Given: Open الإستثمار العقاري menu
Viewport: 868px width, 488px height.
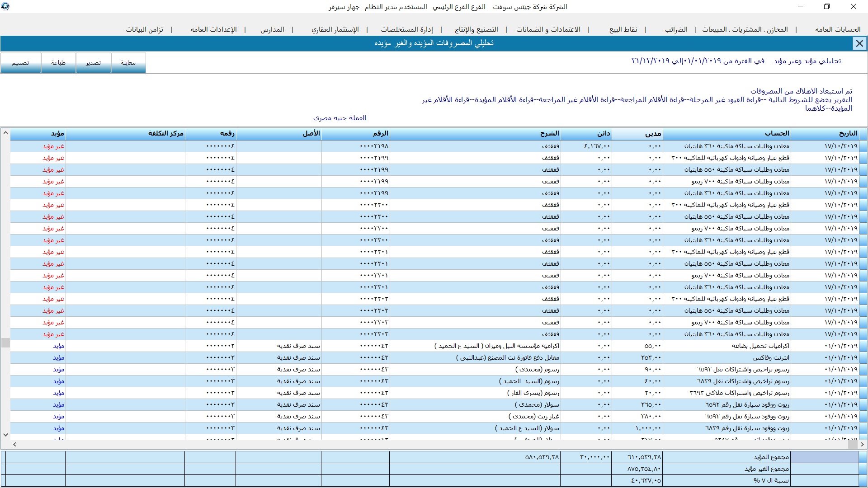Looking at the screenshot, I should (335, 29).
